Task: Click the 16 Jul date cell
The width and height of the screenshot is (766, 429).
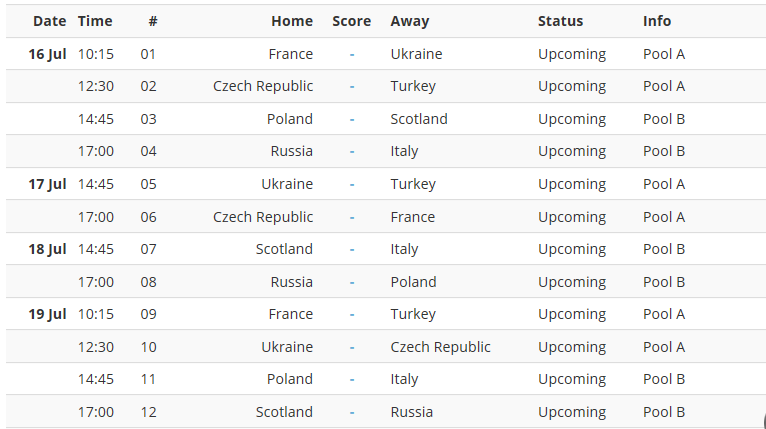Action: pyautogui.click(x=47, y=54)
